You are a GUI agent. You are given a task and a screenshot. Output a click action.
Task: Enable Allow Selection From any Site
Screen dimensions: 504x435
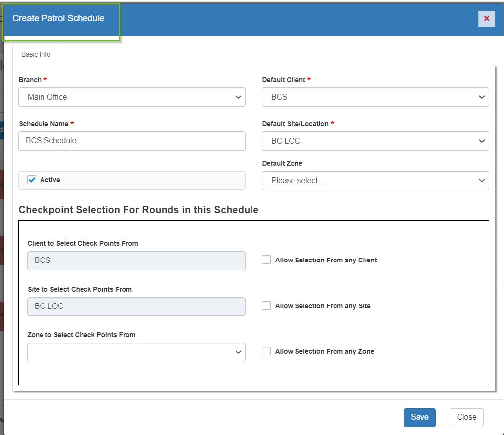(x=266, y=306)
